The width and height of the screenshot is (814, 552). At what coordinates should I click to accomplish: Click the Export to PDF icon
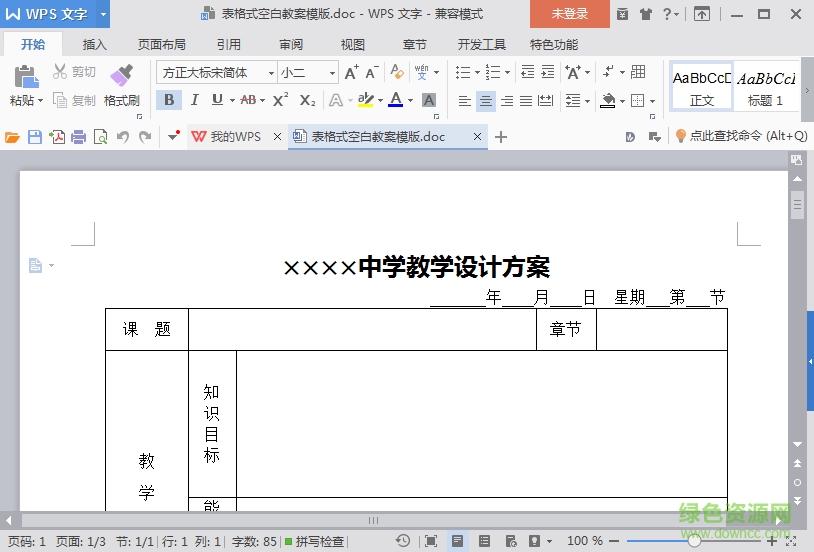coord(57,137)
